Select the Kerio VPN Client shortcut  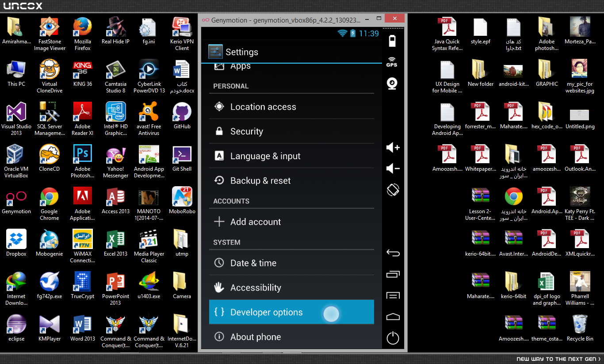click(182, 34)
